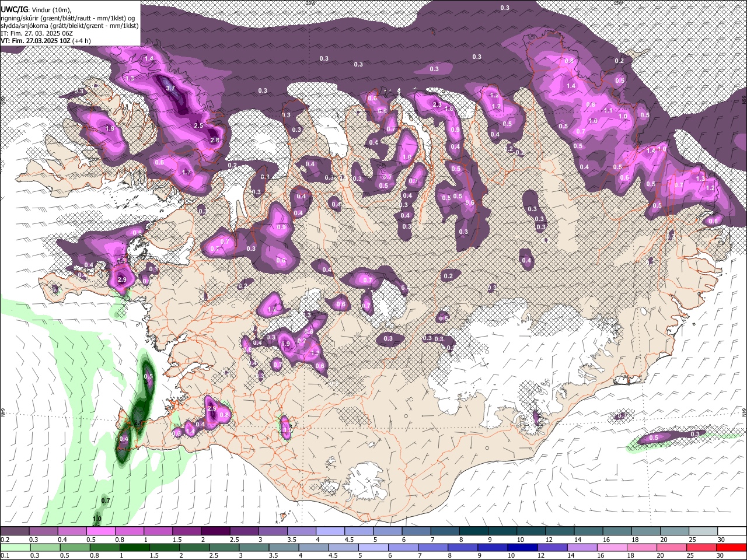
Task: Click the 'VT: Fim. 27.03.2025 10Z (+4 h)' line
Action: [x=46, y=41]
